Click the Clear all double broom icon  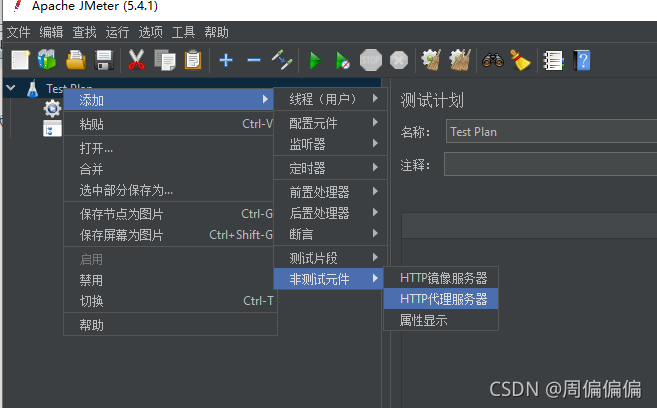click(x=460, y=60)
